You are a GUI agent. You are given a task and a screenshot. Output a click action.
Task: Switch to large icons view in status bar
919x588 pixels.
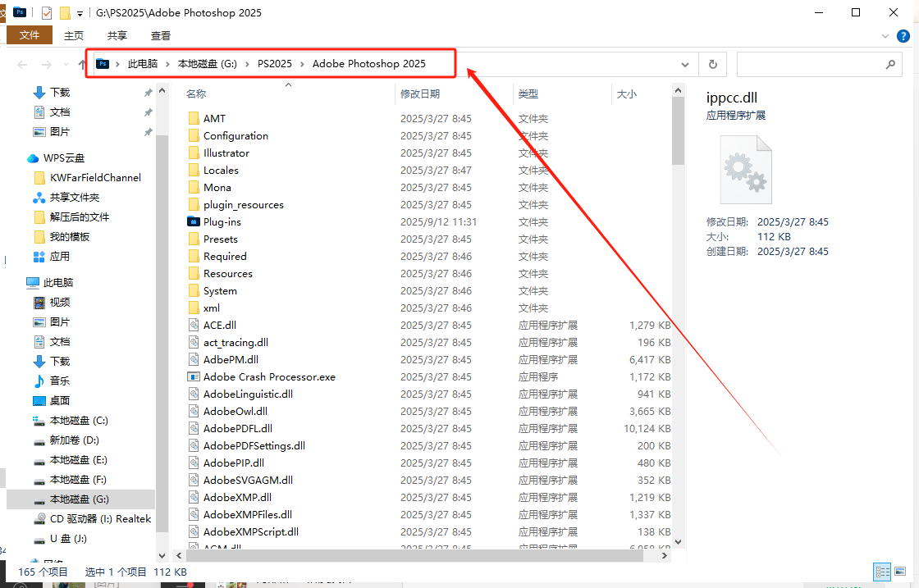pos(899,572)
